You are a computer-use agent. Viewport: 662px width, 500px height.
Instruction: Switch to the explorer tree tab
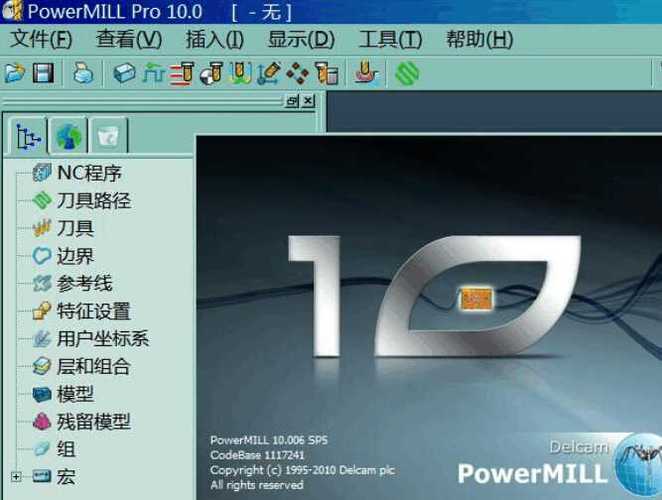(28, 136)
